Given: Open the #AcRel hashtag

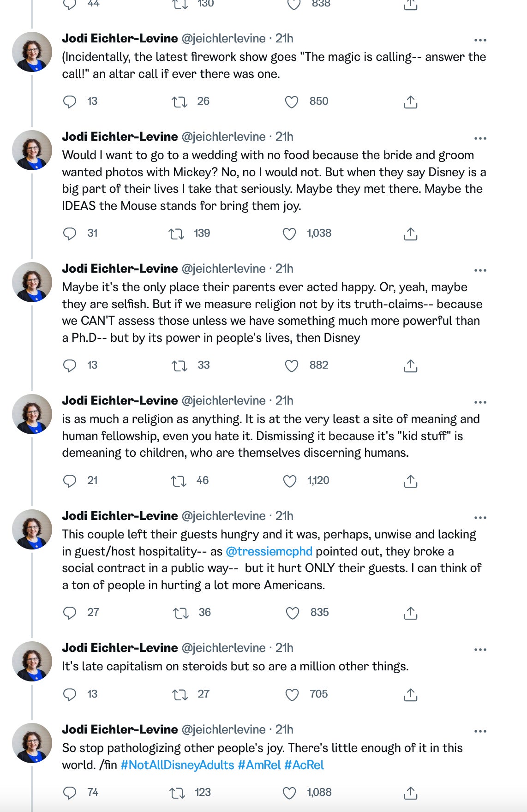Looking at the screenshot, I should (x=304, y=765).
